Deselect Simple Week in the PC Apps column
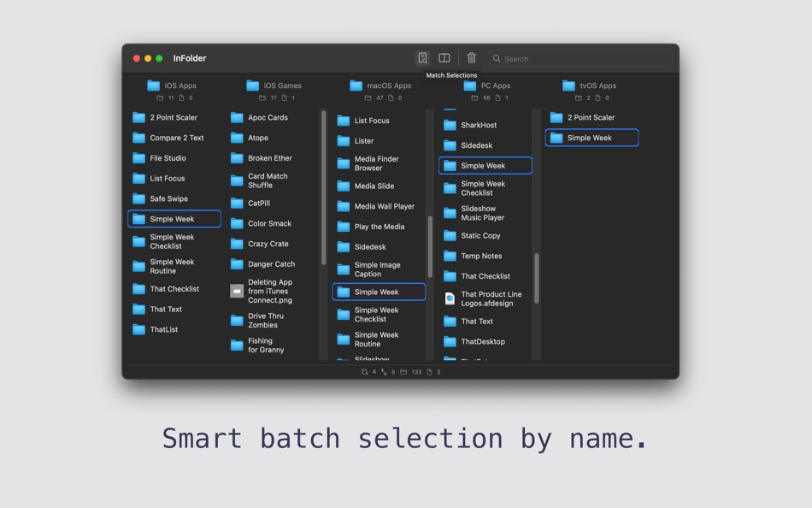 [485, 165]
